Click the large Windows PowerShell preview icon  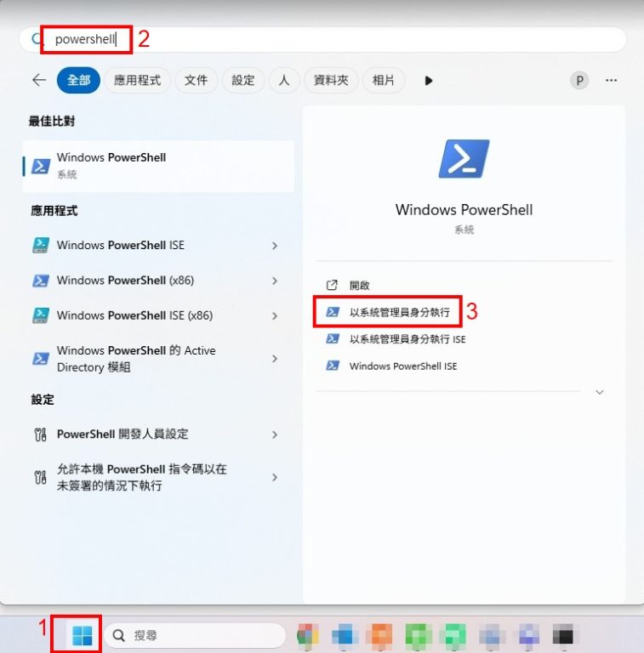pos(464,159)
